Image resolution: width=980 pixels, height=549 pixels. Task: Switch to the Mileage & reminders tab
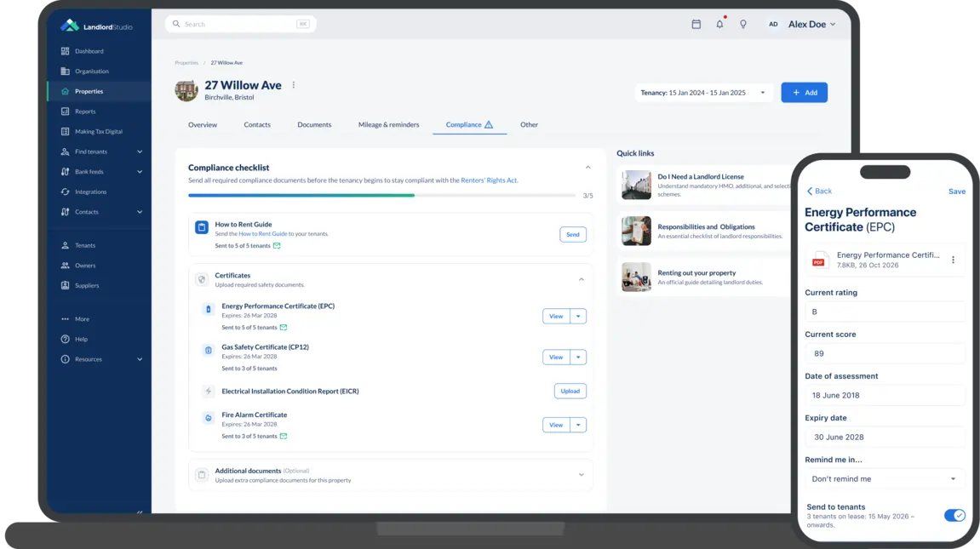tap(389, 125)
